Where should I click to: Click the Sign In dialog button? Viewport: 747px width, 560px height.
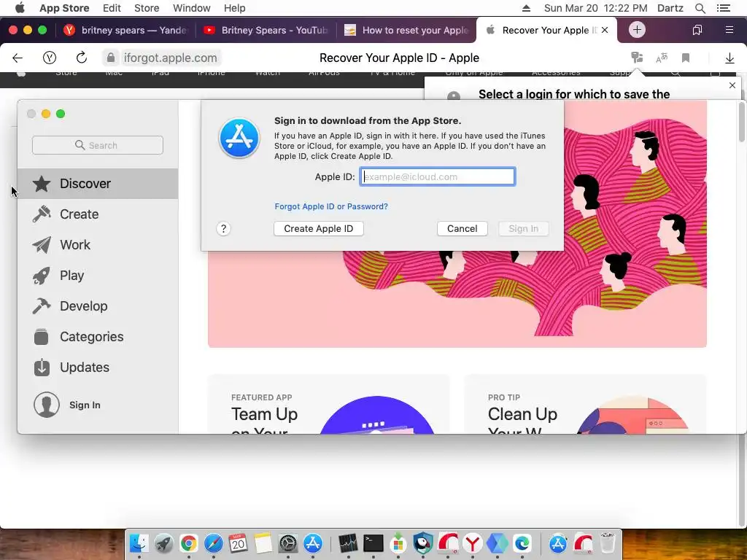tap(524, 228)
